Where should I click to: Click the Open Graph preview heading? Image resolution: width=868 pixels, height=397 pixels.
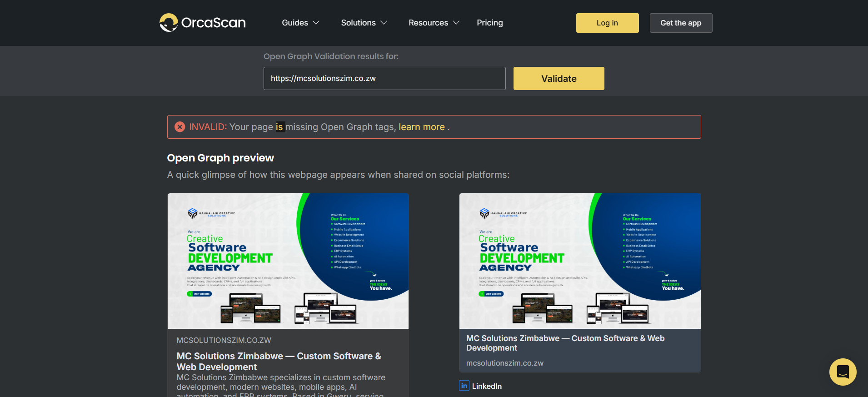pos(220,158)
